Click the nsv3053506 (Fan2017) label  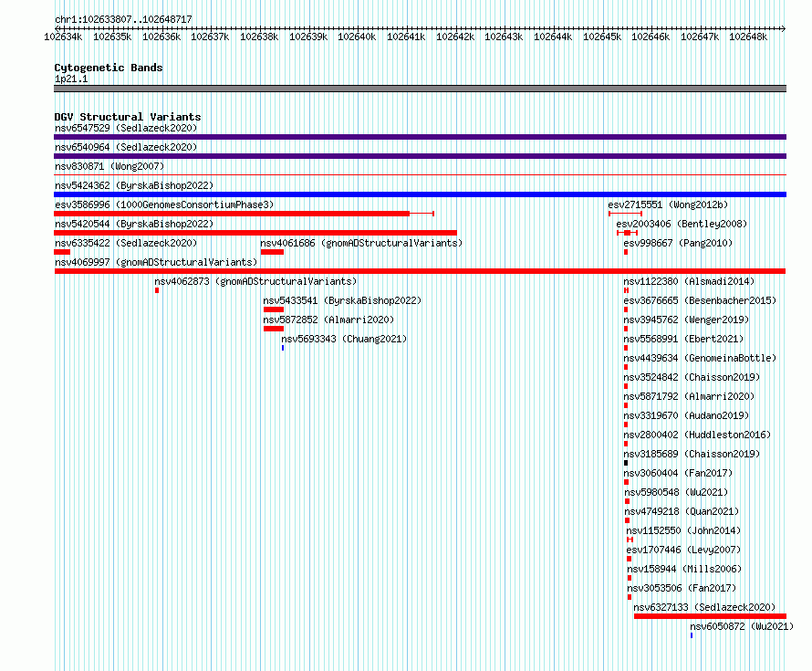[682, 588]
